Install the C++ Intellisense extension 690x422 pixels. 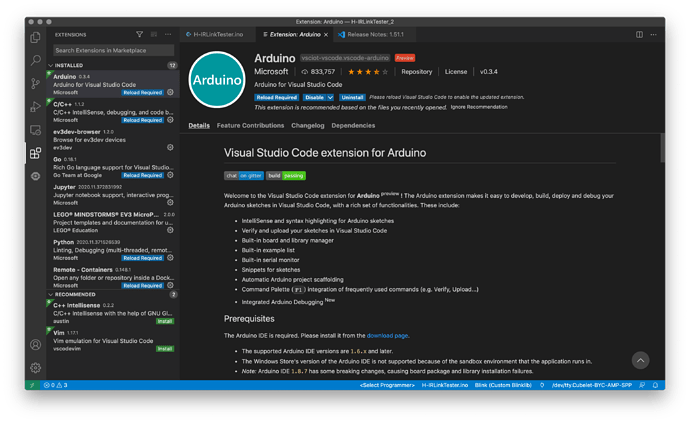pyautogui.click(x=165, y=321)
